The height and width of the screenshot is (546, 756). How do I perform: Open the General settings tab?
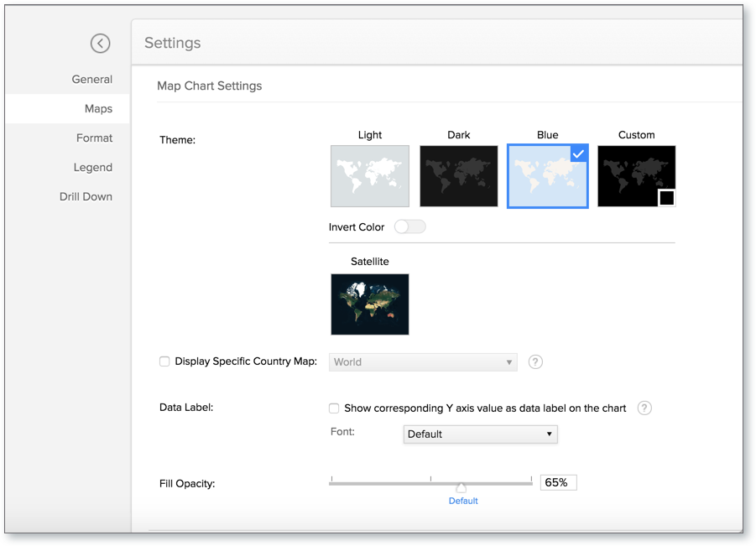pos(92,80)
